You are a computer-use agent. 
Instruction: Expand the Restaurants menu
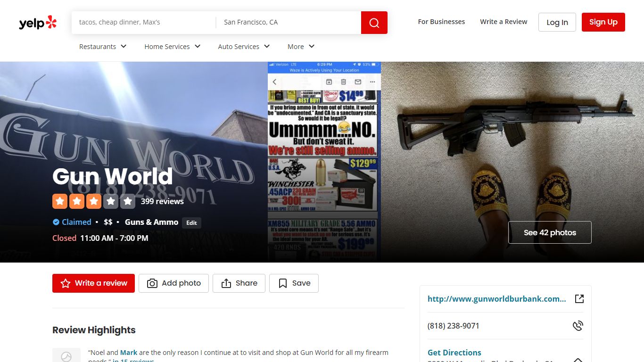103,46
